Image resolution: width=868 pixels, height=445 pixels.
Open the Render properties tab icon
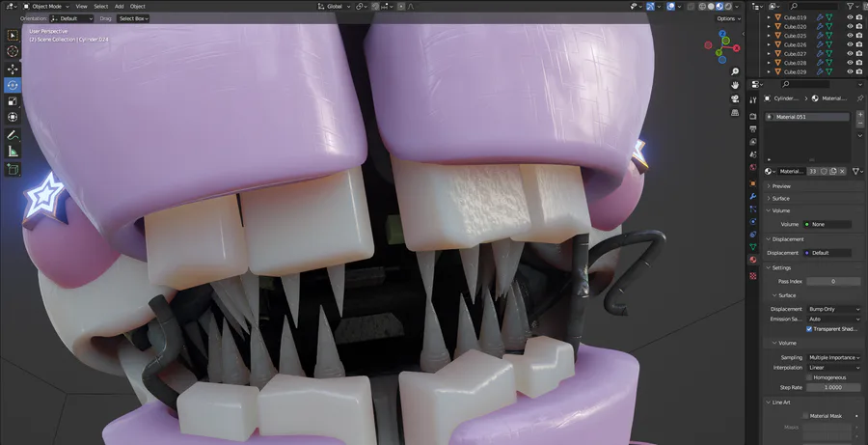point(753,117)
